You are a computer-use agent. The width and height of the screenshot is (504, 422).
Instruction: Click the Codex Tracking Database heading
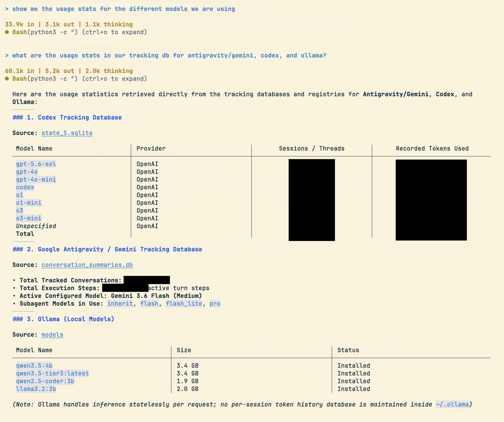(67, 117)
